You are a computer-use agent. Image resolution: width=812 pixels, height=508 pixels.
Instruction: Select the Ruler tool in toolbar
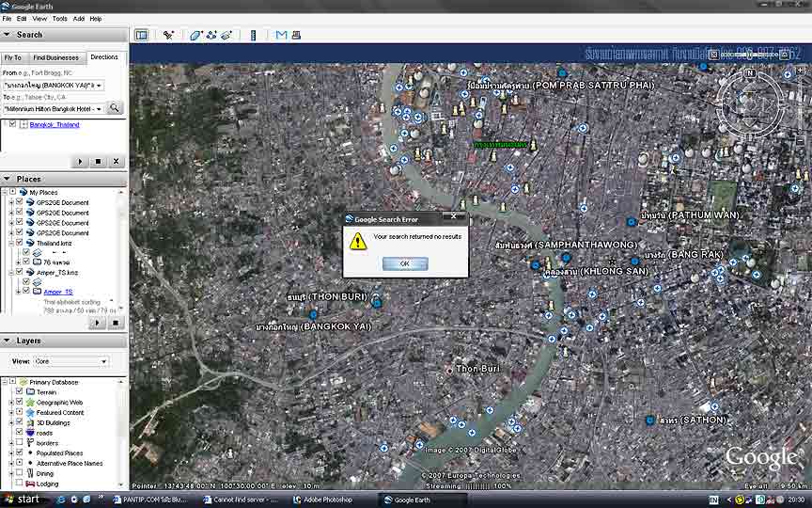tap(253, 35)
